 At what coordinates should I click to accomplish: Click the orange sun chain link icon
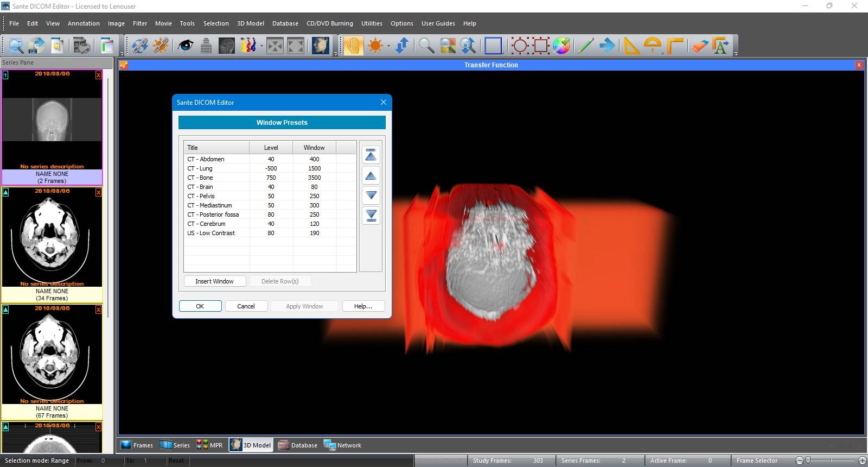[x=160, y=46]
